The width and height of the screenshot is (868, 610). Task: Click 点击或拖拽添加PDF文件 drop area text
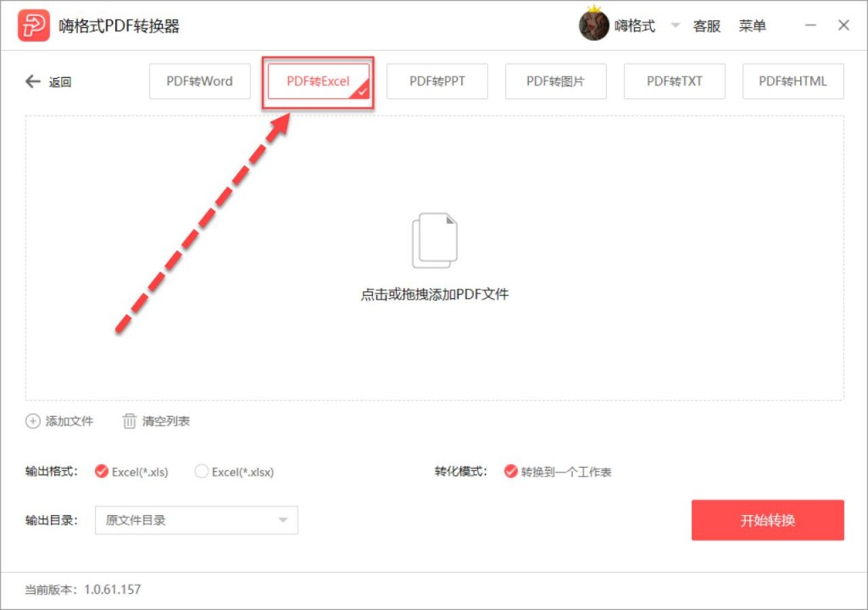(435, 295)
